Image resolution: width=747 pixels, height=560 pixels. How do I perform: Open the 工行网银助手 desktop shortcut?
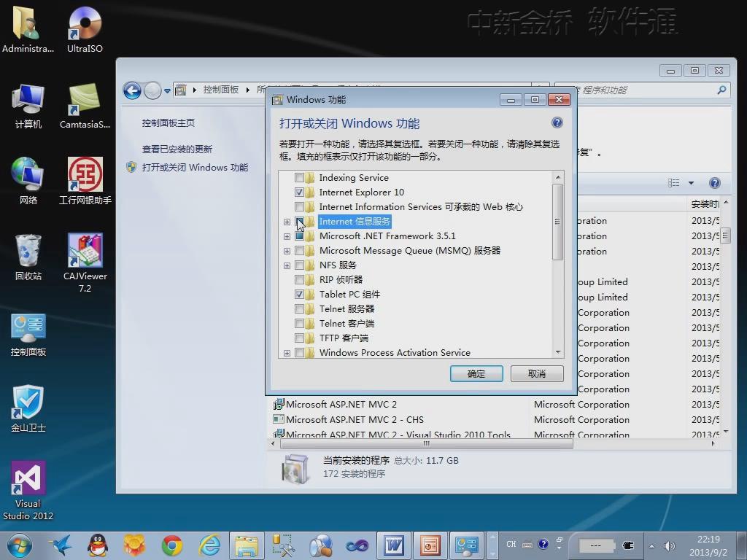[x=85, y=182]
